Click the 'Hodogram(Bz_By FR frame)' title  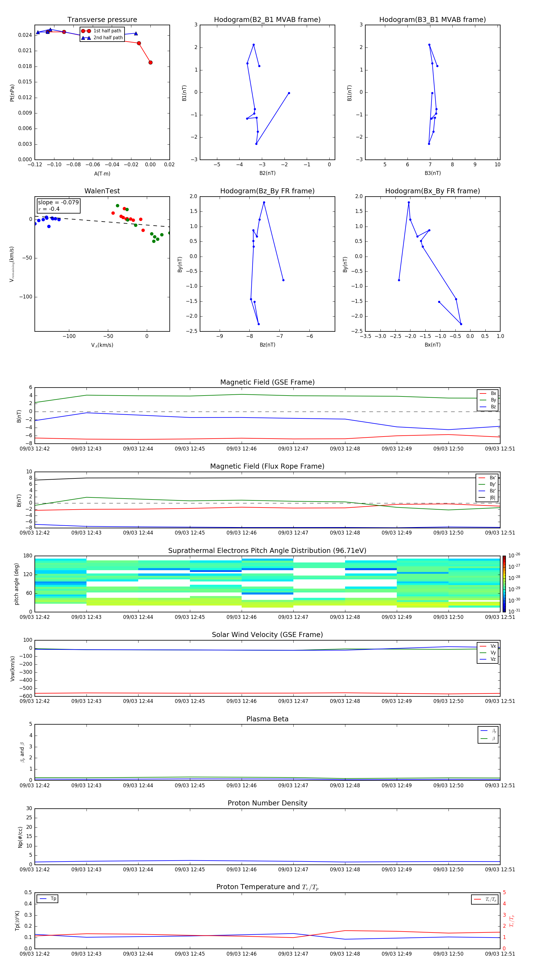pyautogui.click(x=267, y=191)
